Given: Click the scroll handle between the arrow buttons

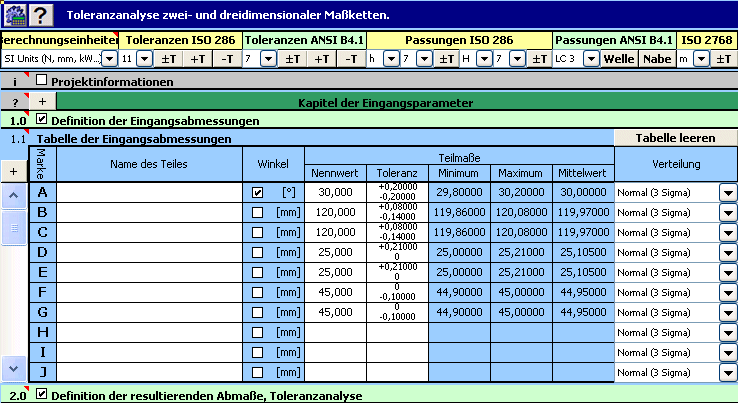Looking at the screenshot, I should pos(14,228).
